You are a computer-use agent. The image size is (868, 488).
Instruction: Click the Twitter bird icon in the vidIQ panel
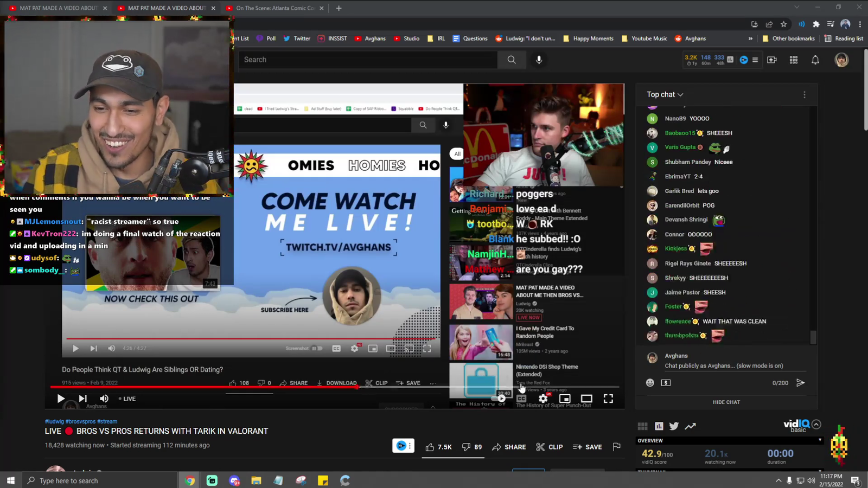(x=674, y=426)
